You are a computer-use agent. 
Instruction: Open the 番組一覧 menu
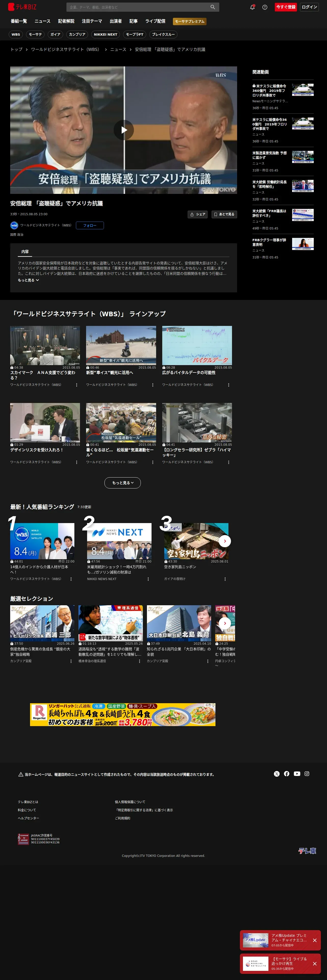[19, 21]
